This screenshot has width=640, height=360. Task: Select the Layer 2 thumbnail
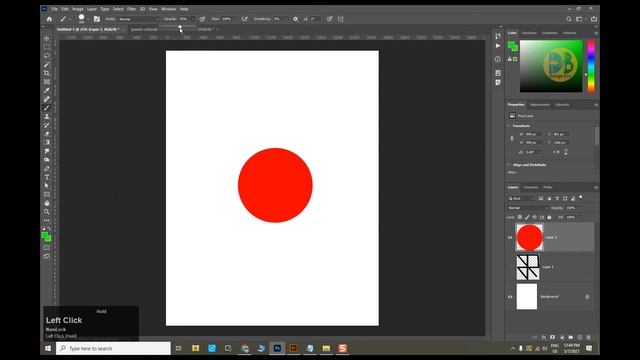click(x=529, y=237)
